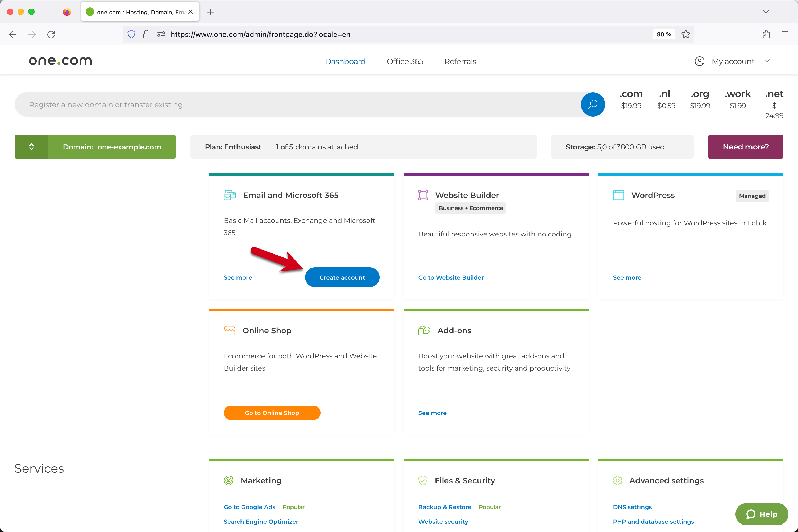Viewport: 798px width, 532px height.
Task: Click the Referrals menu item
Action: pos(460,61)
